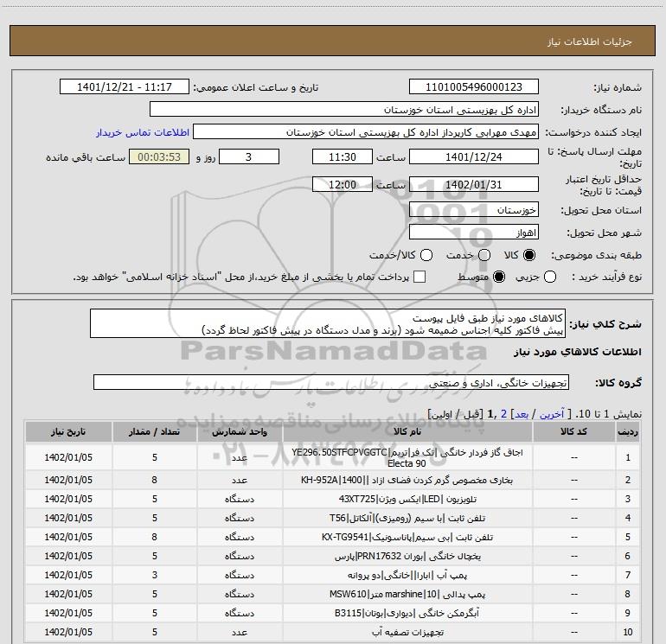
Task: Choose the جزیی purchase type radio
Action: point(550,277)
